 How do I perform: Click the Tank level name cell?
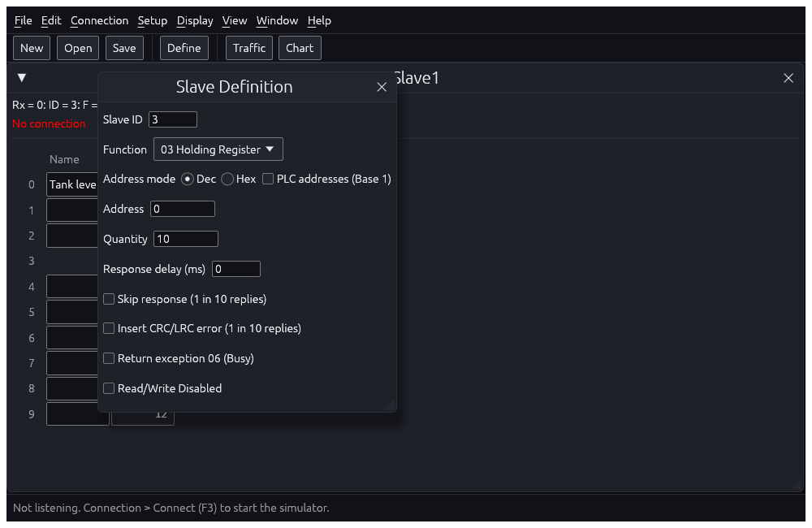point(72,184)
